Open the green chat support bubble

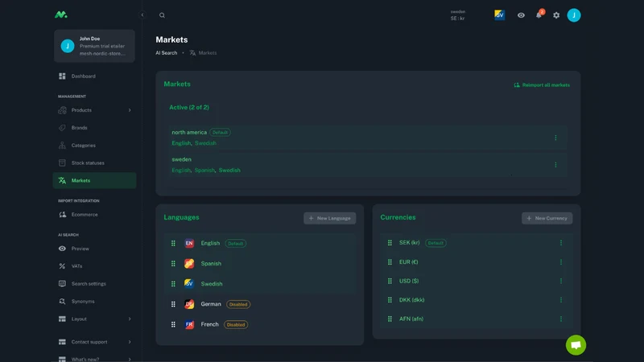point(576,345)
